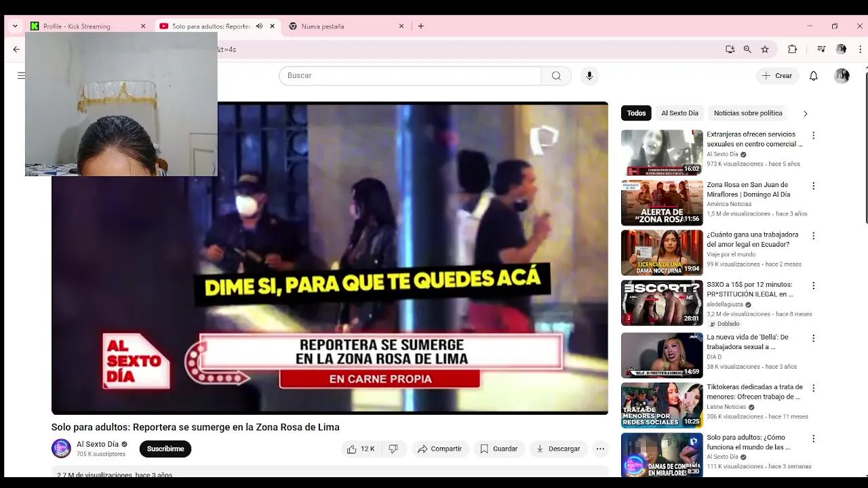Close the Nueva pestaña tab
This screenshot has height=488, width=868.
pyautogui.click(x=401, y=26)
